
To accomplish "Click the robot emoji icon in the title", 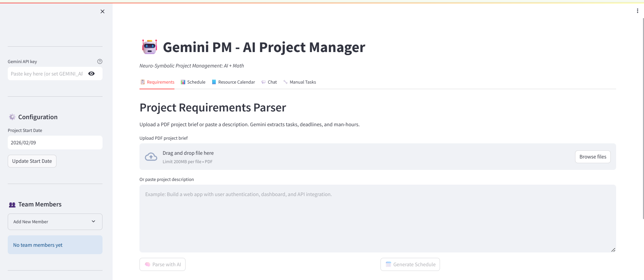I will tap(150, 47).
